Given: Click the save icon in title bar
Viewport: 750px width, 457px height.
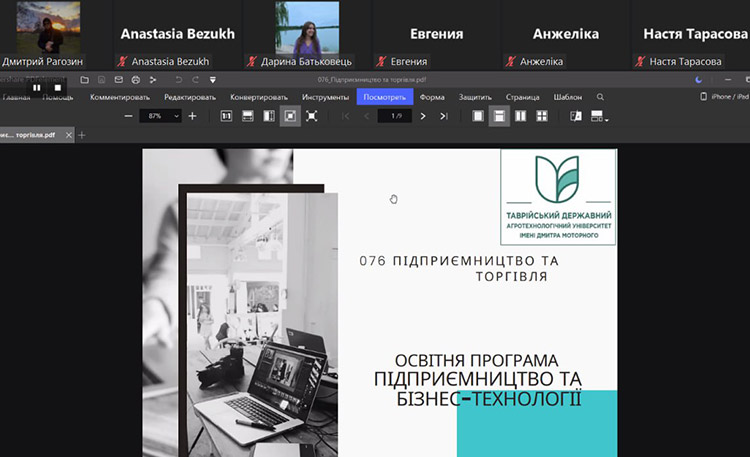Looking at the screenshot, I should pos(101,80).
